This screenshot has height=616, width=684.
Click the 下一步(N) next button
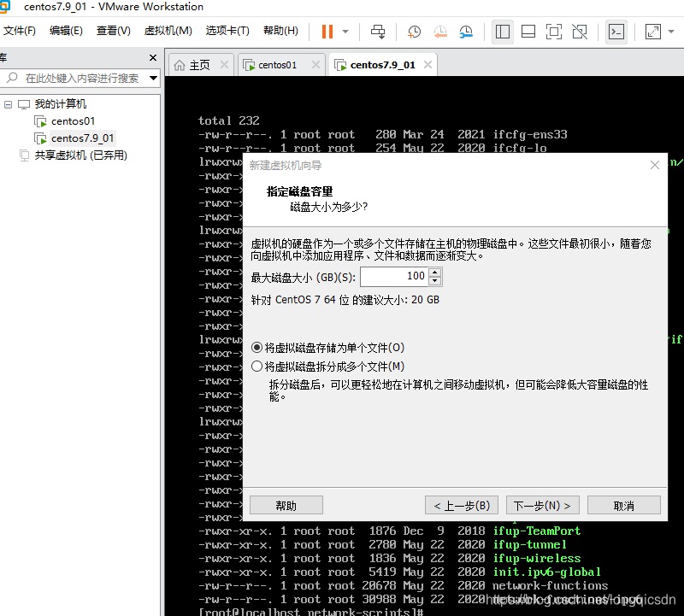click(x=543, y=505)
